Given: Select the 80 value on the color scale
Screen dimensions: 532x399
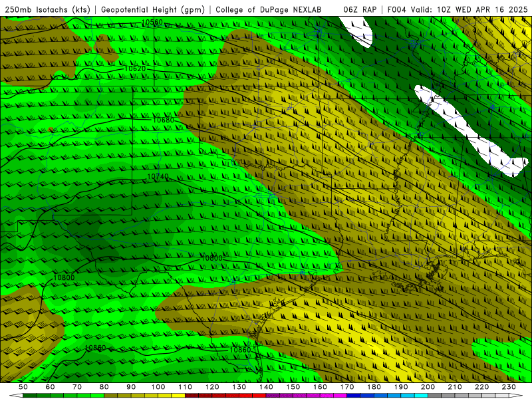Looking at the screenshot, I should click(x=104, y=387).
